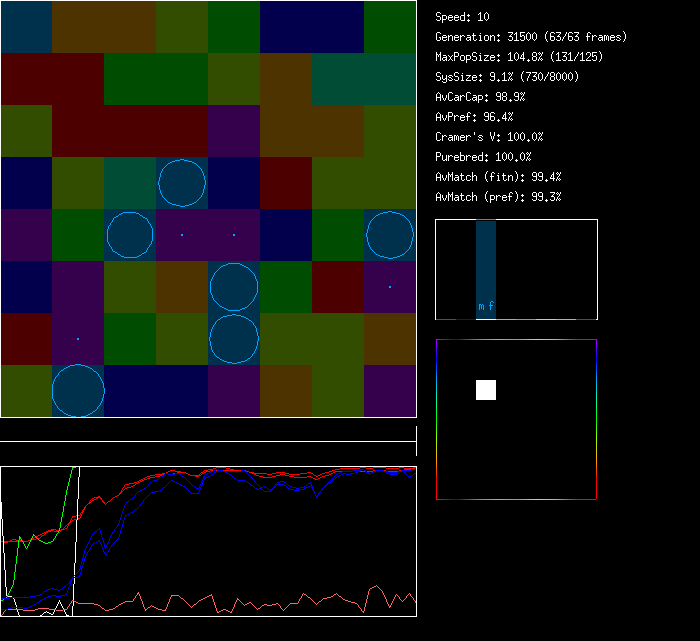
Task: Click the Speed: 10 readout
Action: (x=463, y=17)
